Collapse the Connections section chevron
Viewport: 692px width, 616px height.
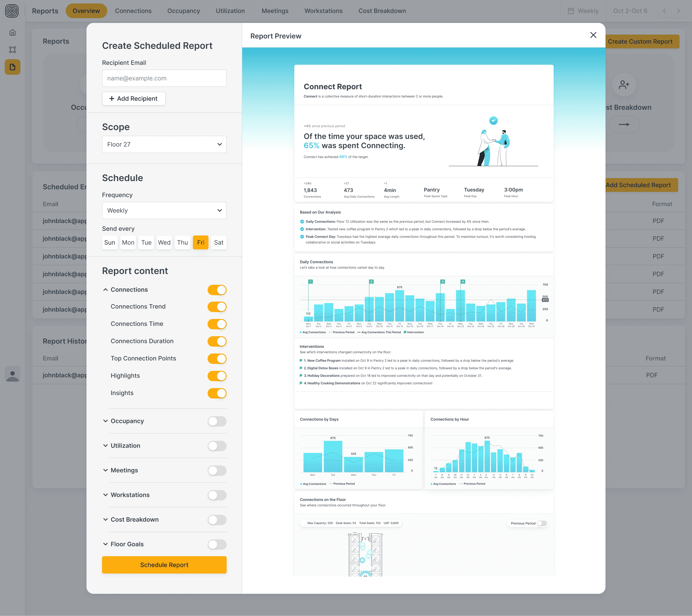(105, 290)
